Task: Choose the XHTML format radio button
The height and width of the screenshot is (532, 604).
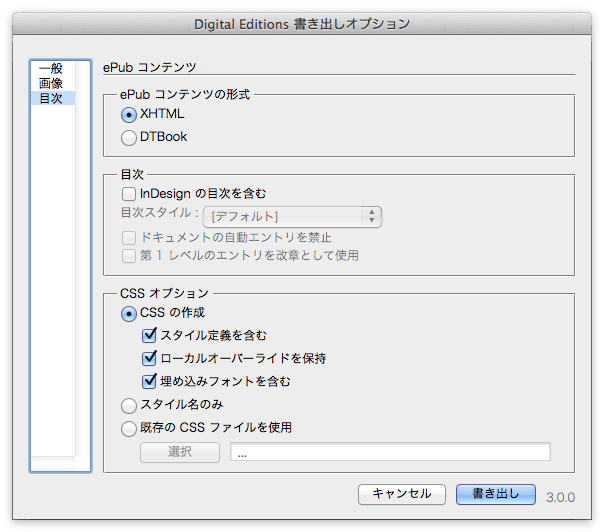Action: point(129,115)
